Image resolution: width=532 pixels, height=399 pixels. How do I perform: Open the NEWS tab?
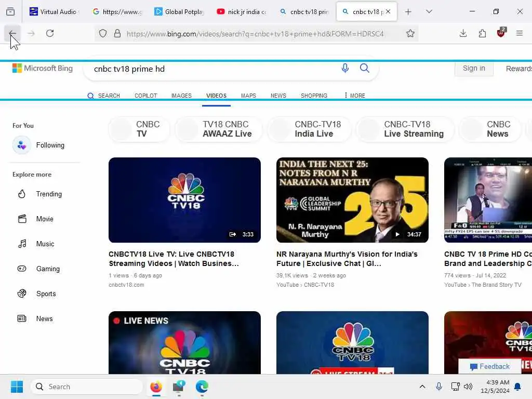(278, 96)
